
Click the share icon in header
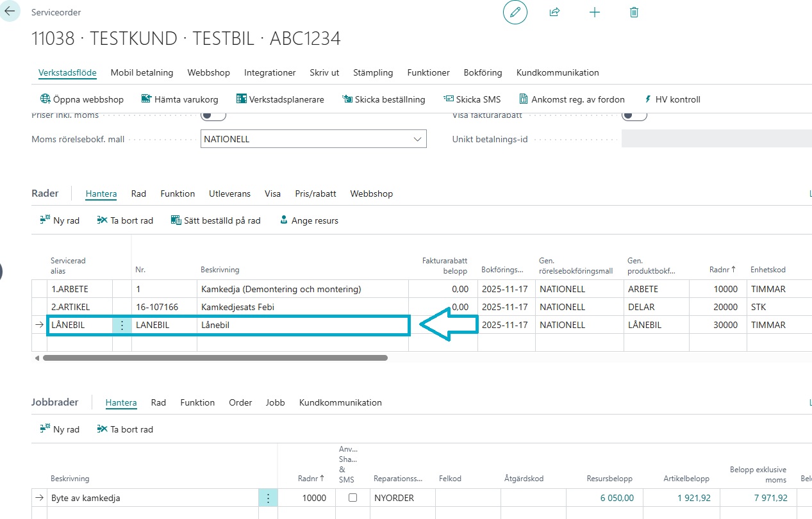coord(555,12)
